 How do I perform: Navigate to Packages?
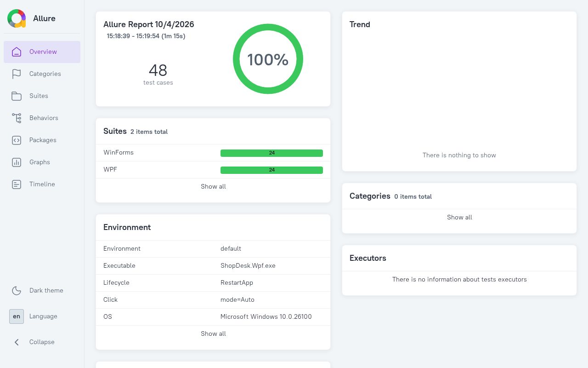(x=42, y=140)
